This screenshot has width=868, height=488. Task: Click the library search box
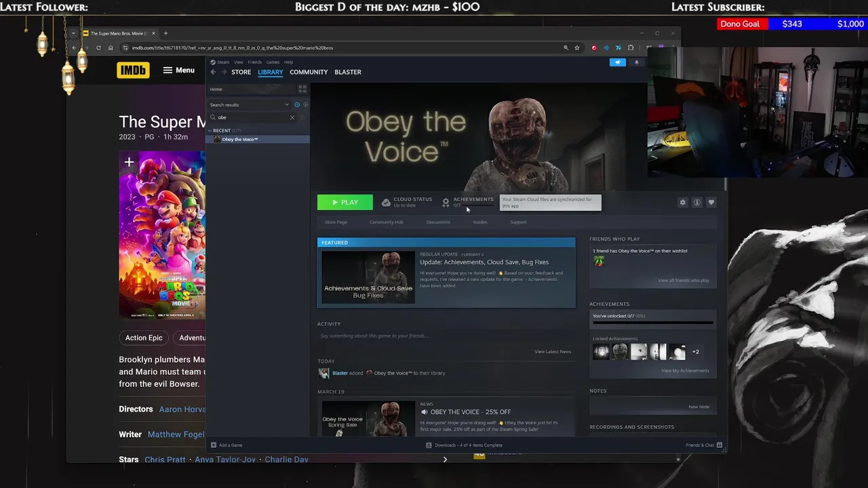pos(252,117)
